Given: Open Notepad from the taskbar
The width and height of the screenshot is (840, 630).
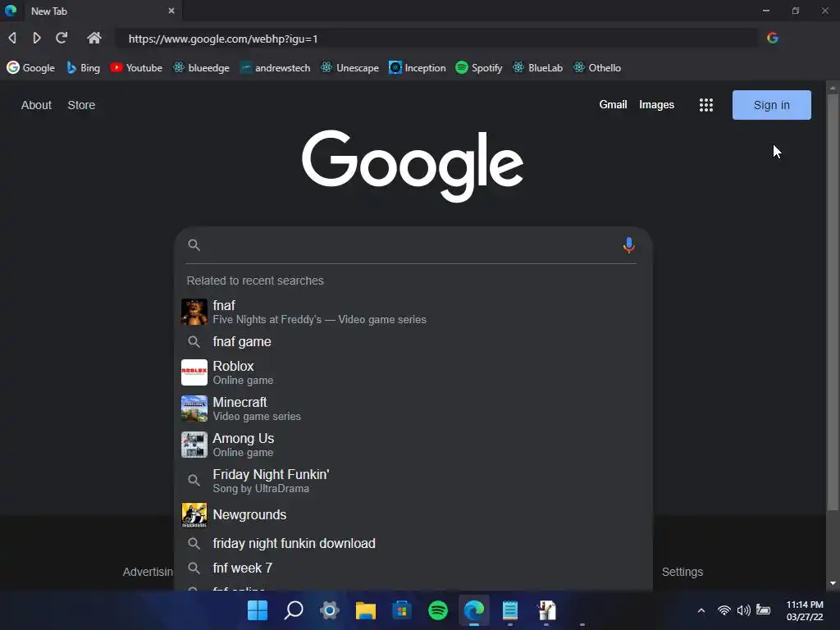Looking at the screenshot, I should pyautogui.click(x=510, y=610).
